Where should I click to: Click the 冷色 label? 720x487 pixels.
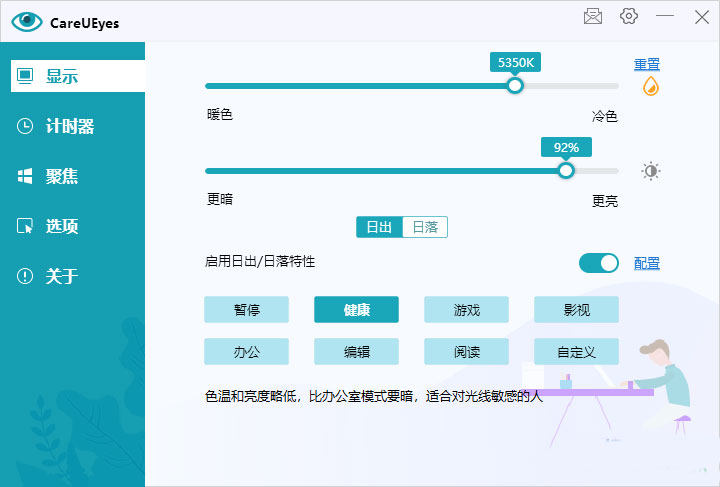pyautogui.click(x=605, y=116)
